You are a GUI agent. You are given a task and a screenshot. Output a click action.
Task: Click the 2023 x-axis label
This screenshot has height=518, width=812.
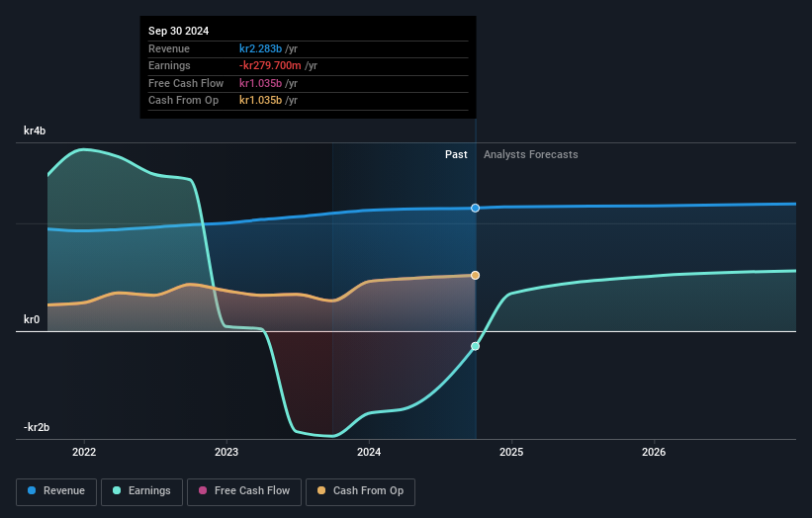point(226,452)
